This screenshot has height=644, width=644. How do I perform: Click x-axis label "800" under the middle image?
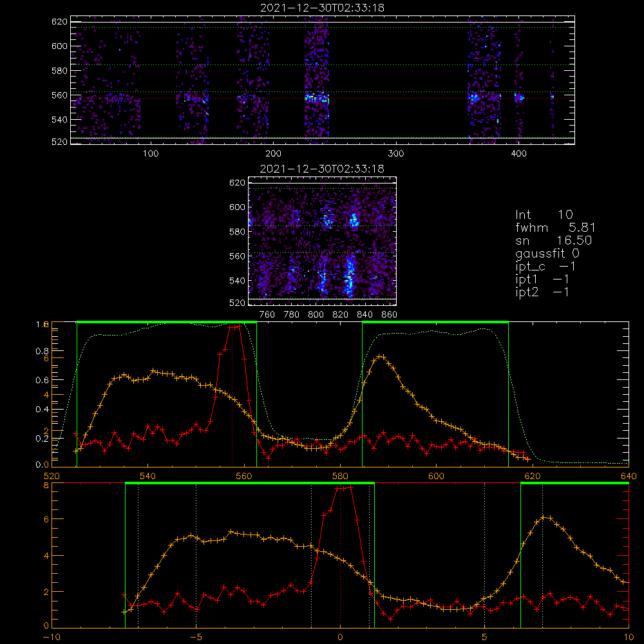point(316,315)
